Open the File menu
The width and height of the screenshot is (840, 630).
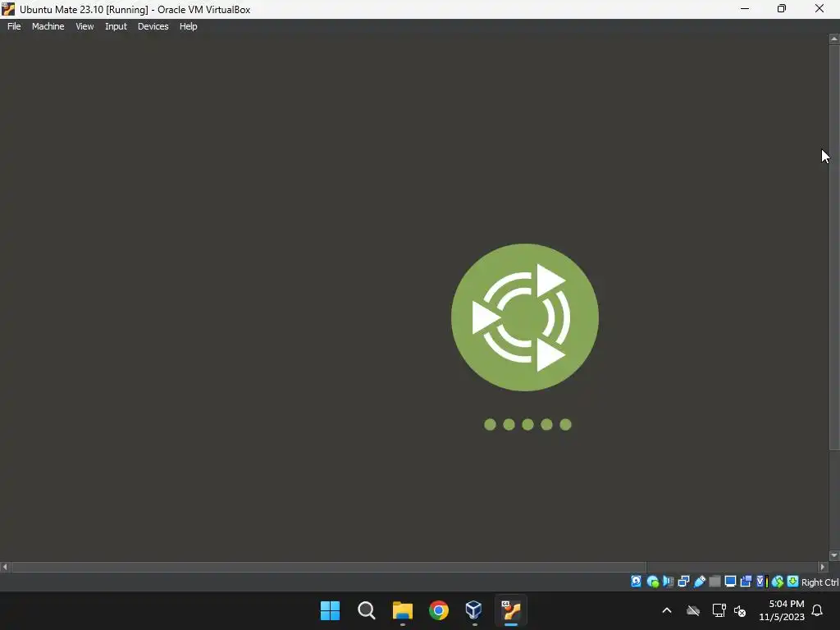tap(14, 26)
